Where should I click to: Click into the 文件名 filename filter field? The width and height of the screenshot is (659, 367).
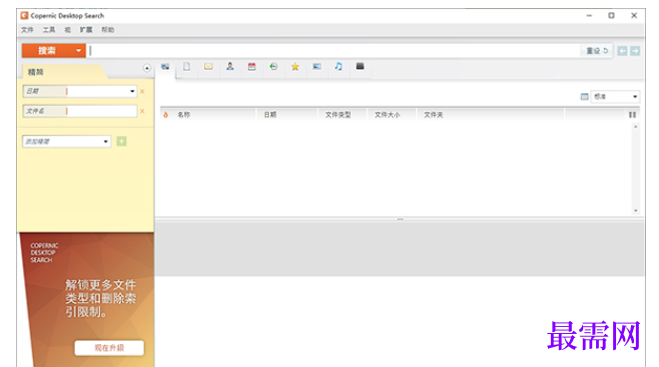(x=101, y=111)
